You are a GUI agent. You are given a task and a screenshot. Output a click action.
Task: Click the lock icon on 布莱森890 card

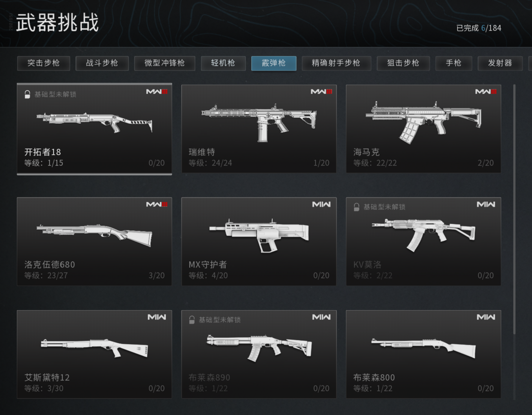192,319
